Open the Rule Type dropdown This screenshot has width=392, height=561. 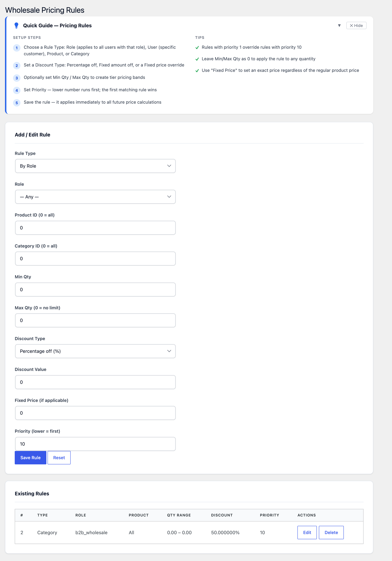tap(95, 166)
